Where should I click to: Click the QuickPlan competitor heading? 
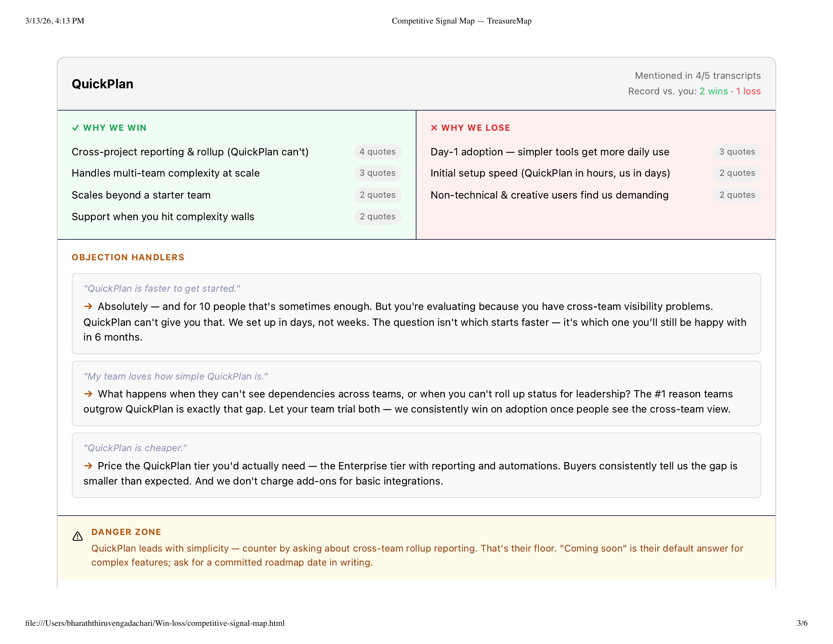click(103, 84)
